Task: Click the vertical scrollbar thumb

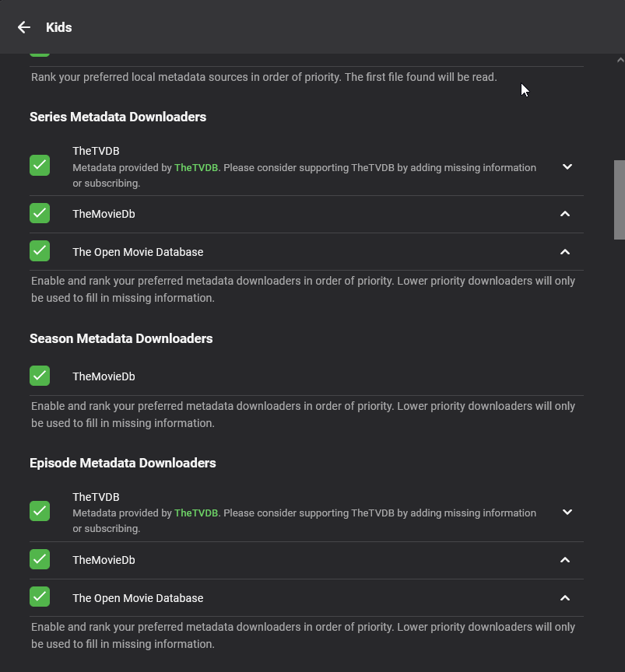Action: [620, 199]
